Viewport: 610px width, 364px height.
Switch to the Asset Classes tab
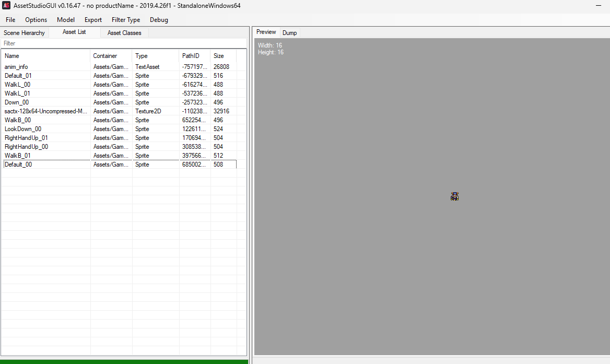pos(124,33)
